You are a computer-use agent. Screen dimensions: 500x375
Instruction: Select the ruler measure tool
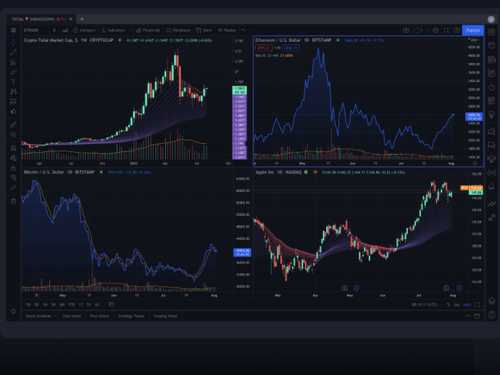(x=13, y=125)
